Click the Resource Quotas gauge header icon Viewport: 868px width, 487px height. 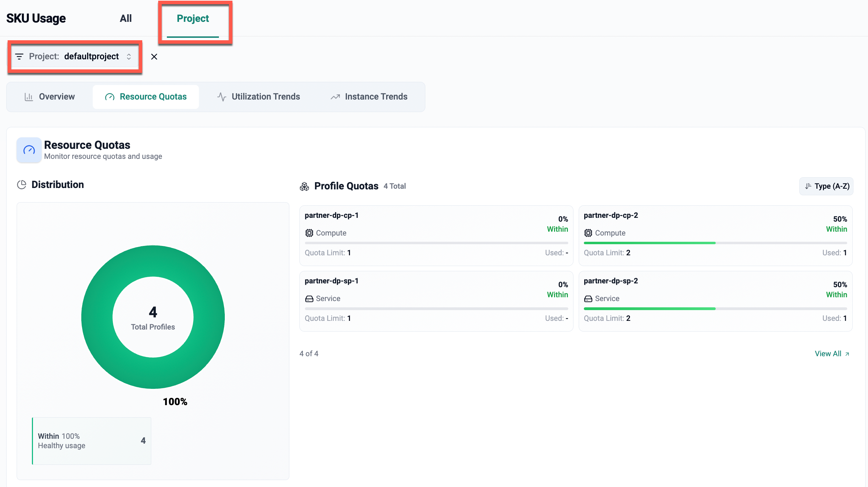point(29,150)
